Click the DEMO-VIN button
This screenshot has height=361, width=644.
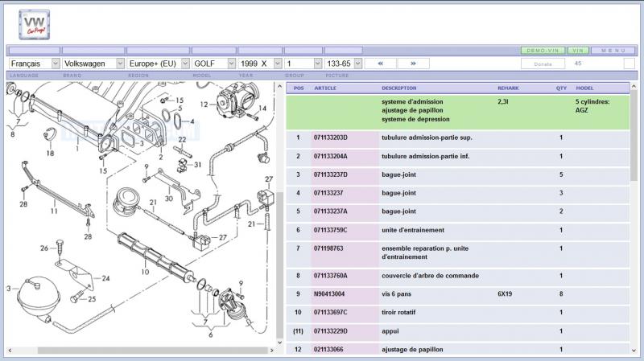click(543, 51)
